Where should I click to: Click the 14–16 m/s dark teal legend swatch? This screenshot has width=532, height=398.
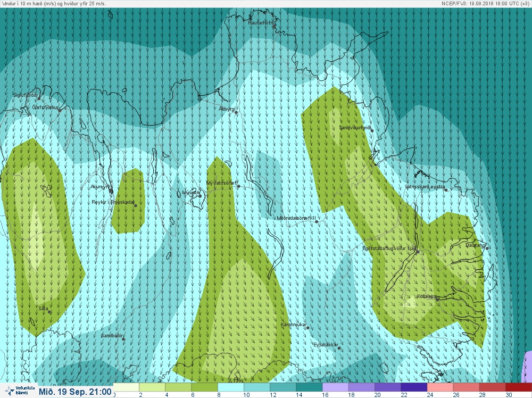click(309, 387)
